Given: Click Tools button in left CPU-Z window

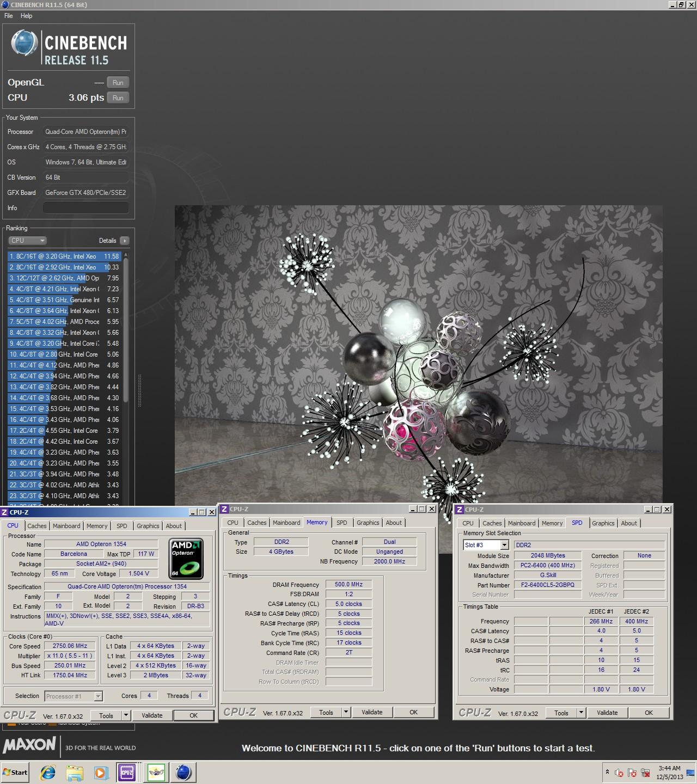Looking at the screenshot, I should [106, 716].
